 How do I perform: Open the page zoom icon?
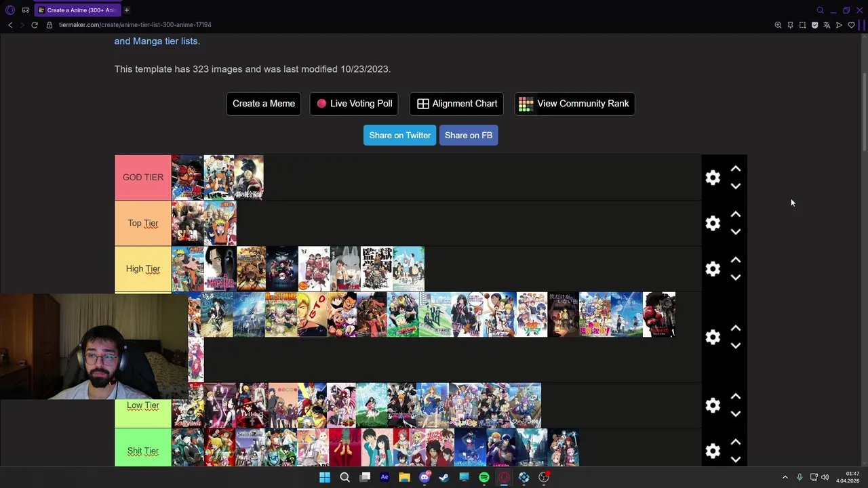778,25
